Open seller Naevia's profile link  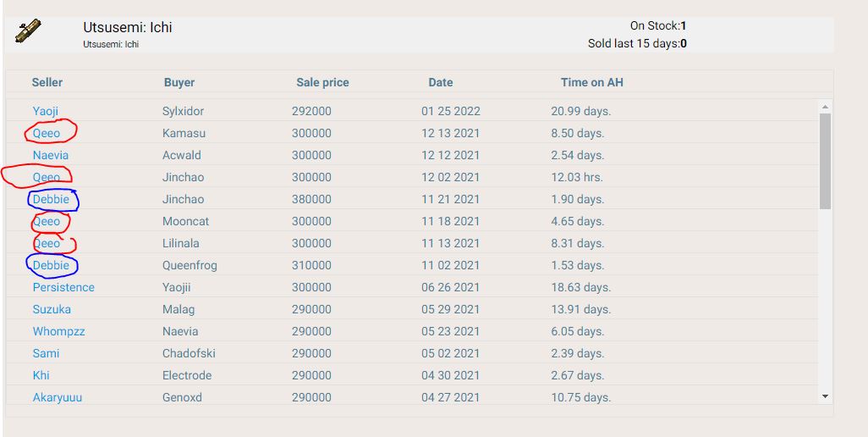51,155
